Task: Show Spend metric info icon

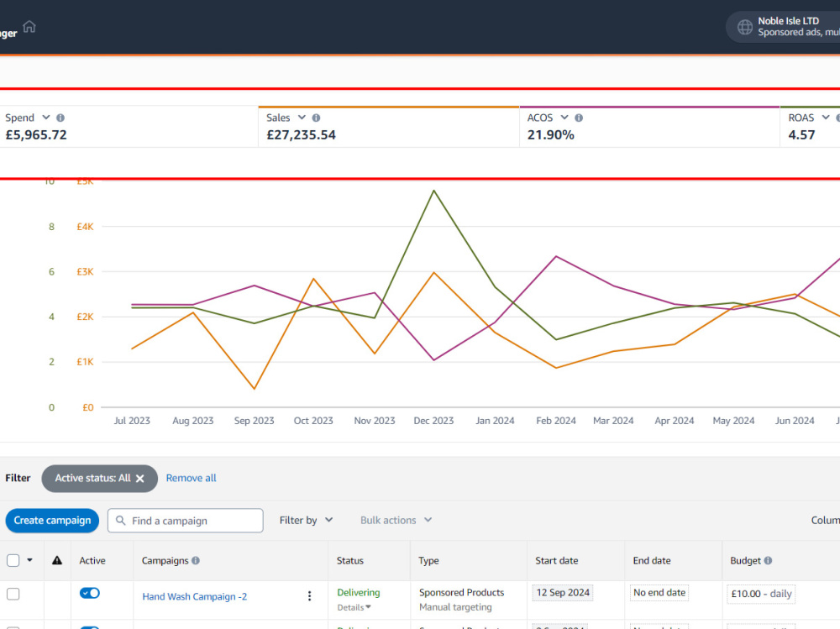Action: [x=60, y=118]
